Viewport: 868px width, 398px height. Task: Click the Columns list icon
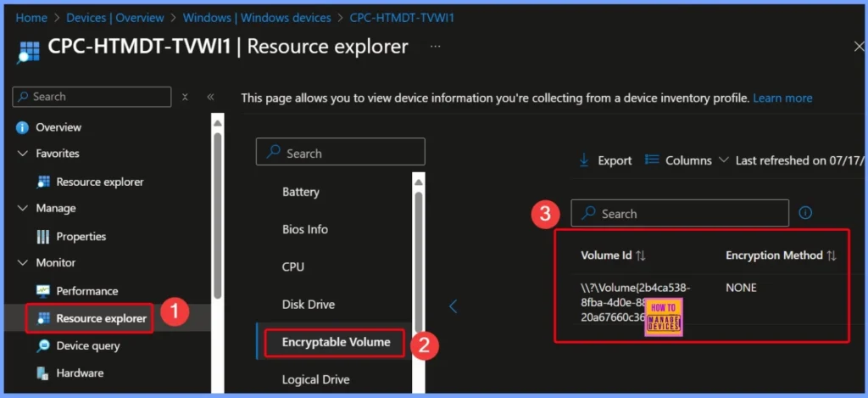[x=652, y=160]
